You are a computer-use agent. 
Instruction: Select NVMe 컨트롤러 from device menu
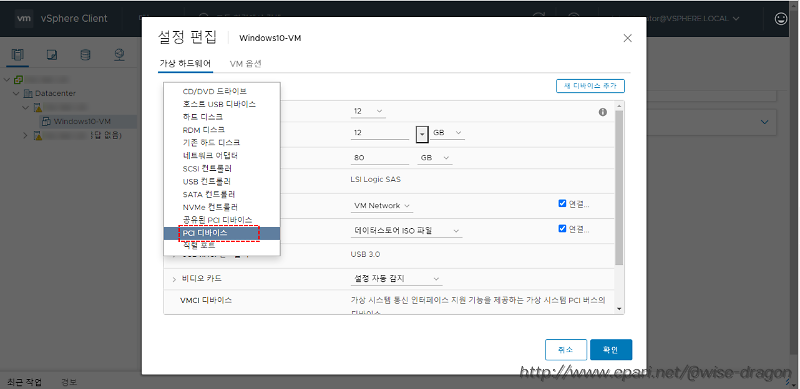(x=221, y=207)
